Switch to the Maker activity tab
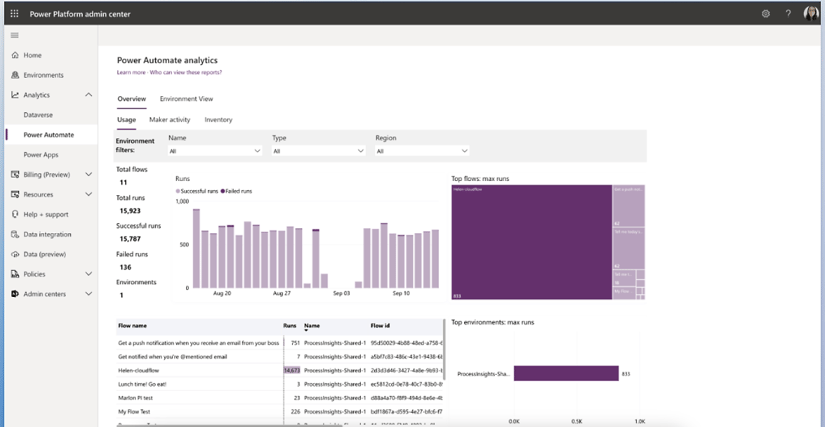Viewport: 825px width, 427px height. click(169, 120)
